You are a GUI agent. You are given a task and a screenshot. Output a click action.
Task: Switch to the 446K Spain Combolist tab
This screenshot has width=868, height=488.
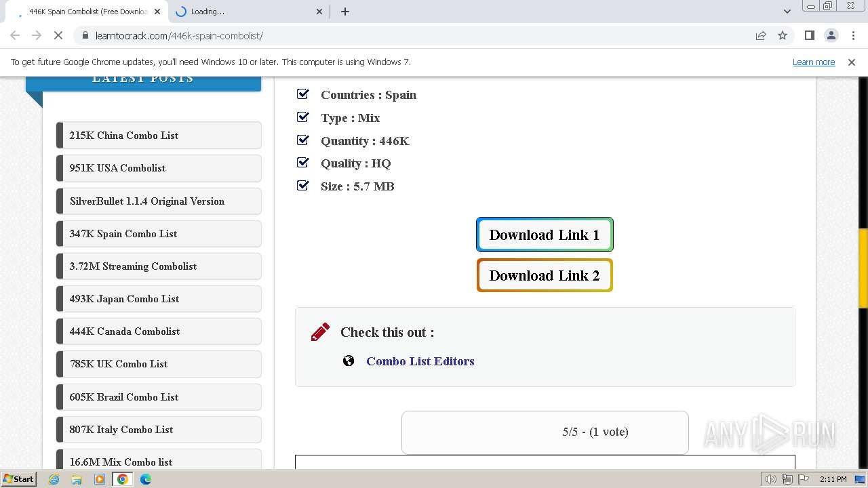point(88,12)
